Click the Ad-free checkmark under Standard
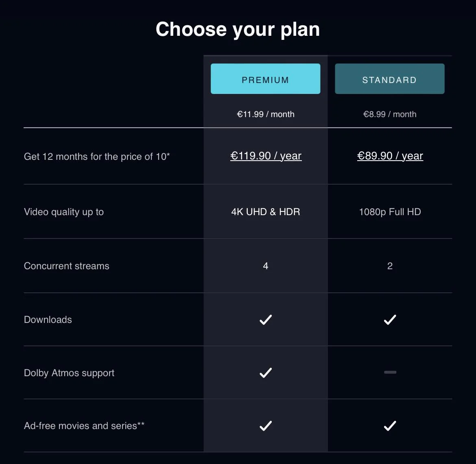The image size is (476, 464). tap(389, 426)
